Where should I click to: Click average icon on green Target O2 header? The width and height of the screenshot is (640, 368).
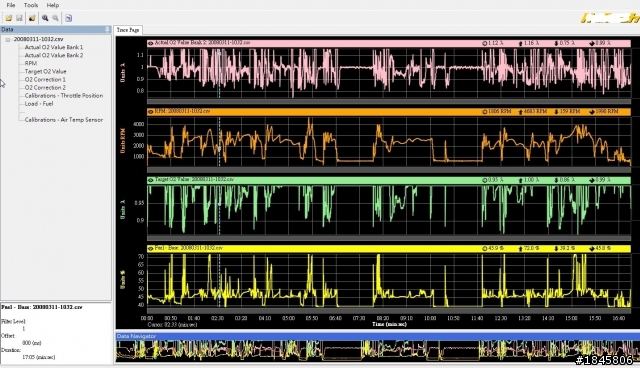592,180
